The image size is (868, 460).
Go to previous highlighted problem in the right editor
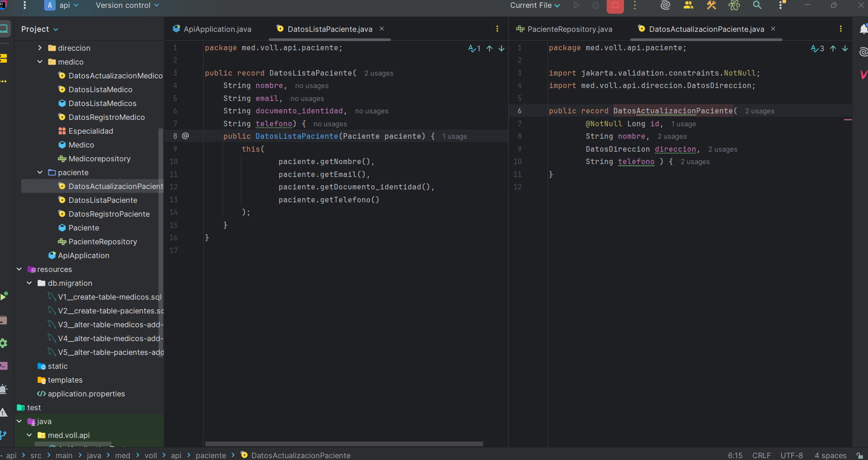tap(833, 48)
